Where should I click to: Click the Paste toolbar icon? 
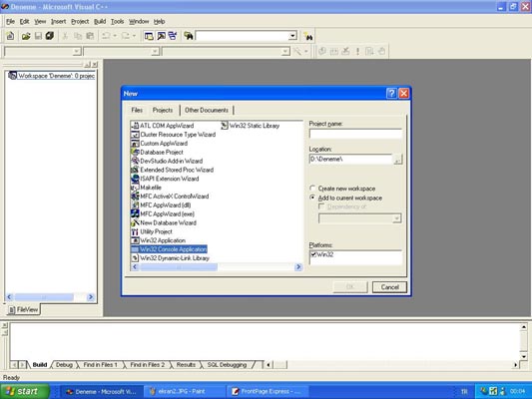(x=90, y=36)
